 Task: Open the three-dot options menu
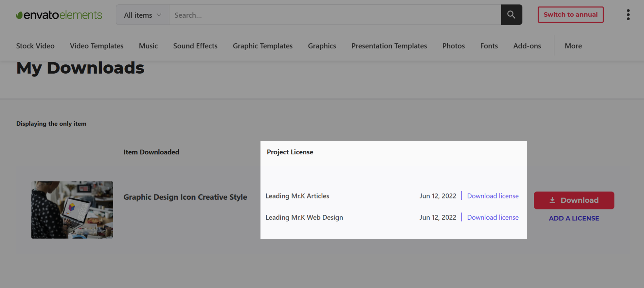(x=628, y=15)
